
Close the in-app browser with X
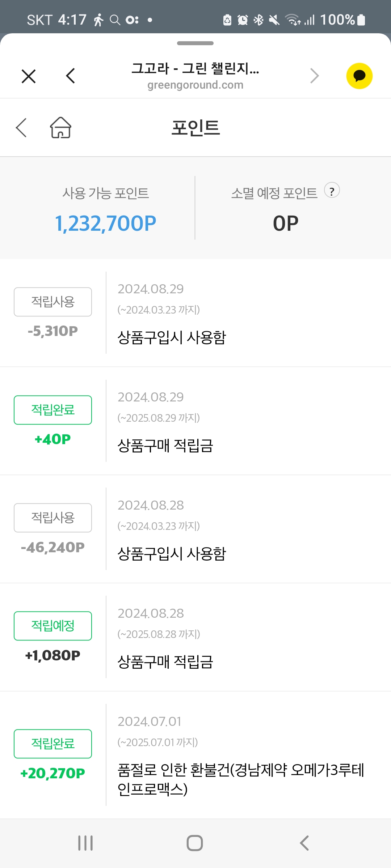tap(29, 76)
